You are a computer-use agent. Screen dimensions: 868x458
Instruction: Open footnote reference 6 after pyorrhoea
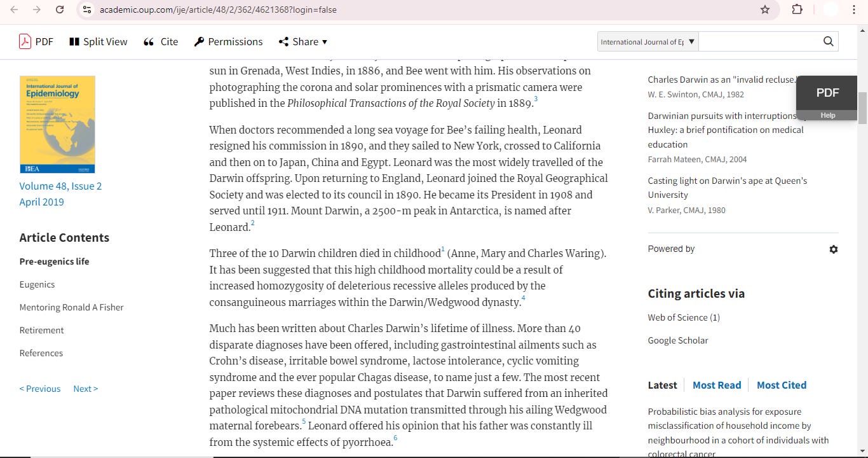tap(395, 438)
